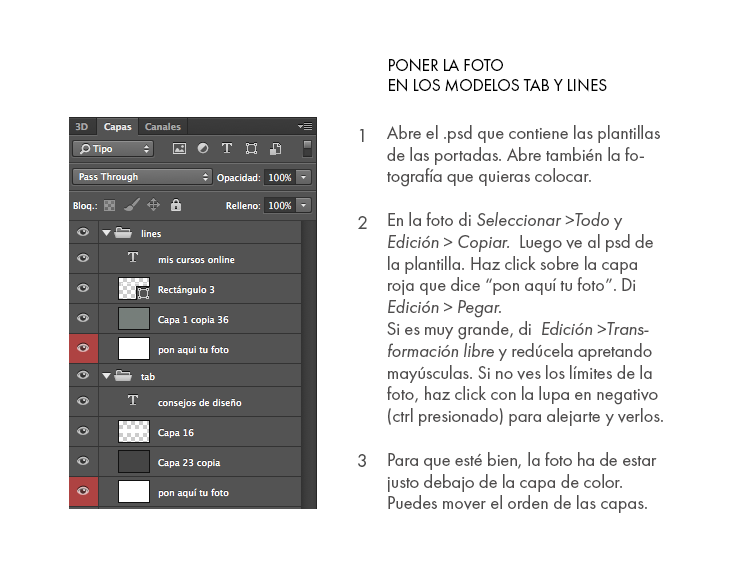Filter by shape layers icon

coord(251,149)
